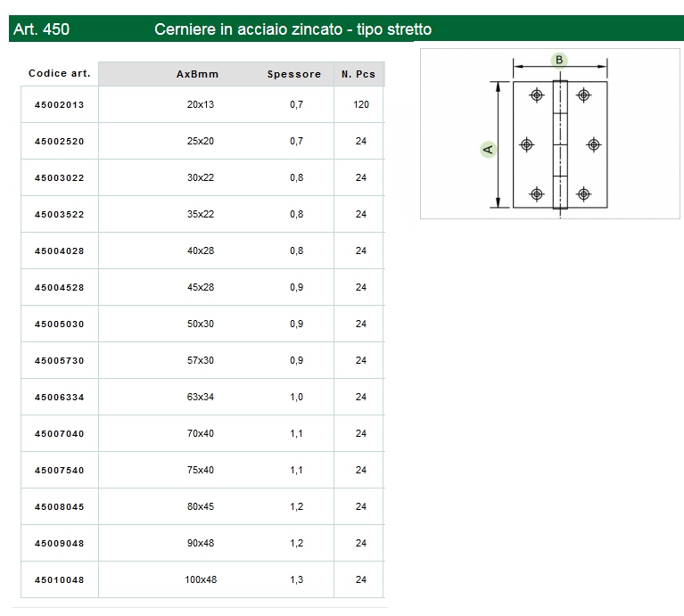
Task: Click the hinge technical drawing image
Action: [x=549, y=134]
